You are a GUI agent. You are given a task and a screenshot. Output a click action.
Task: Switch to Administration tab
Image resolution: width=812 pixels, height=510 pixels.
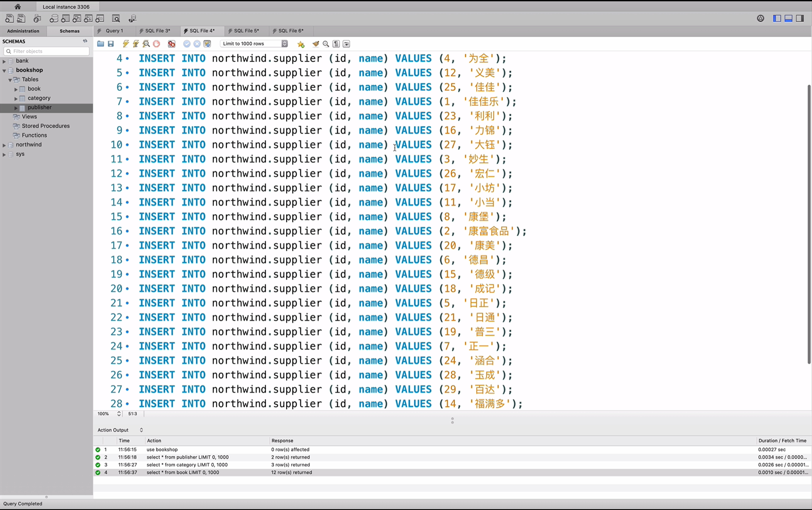(23, 31)
